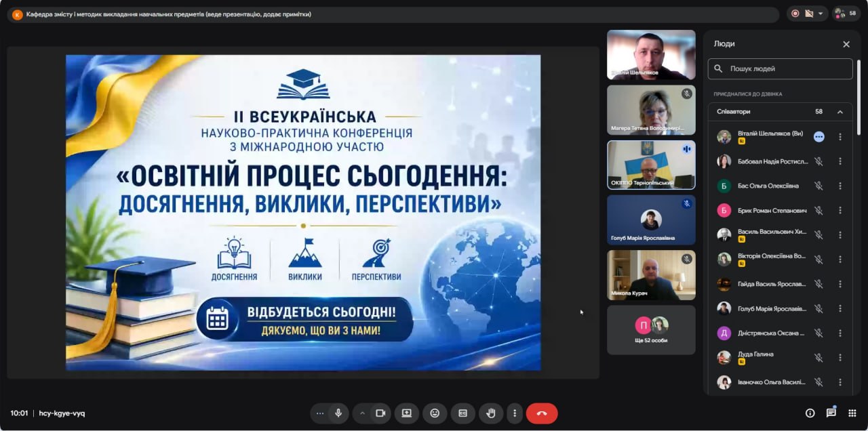
Task: Open the activities grid icon
Action: click(x=852, y=413)
